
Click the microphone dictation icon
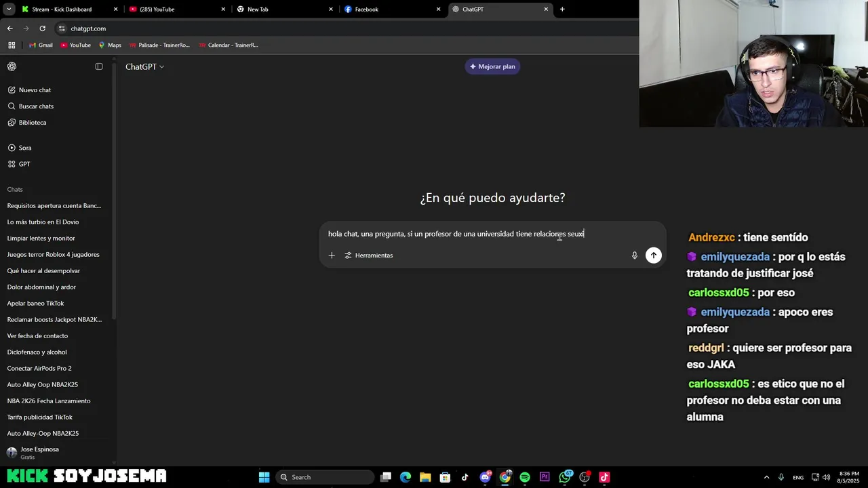pyautogui.click(x=635, y=256)
